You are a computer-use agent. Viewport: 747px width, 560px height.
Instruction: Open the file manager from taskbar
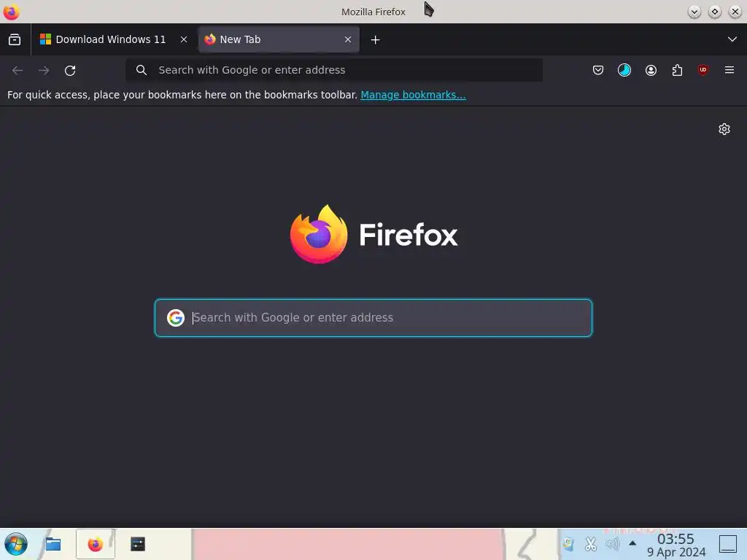(x=53, y=544)
